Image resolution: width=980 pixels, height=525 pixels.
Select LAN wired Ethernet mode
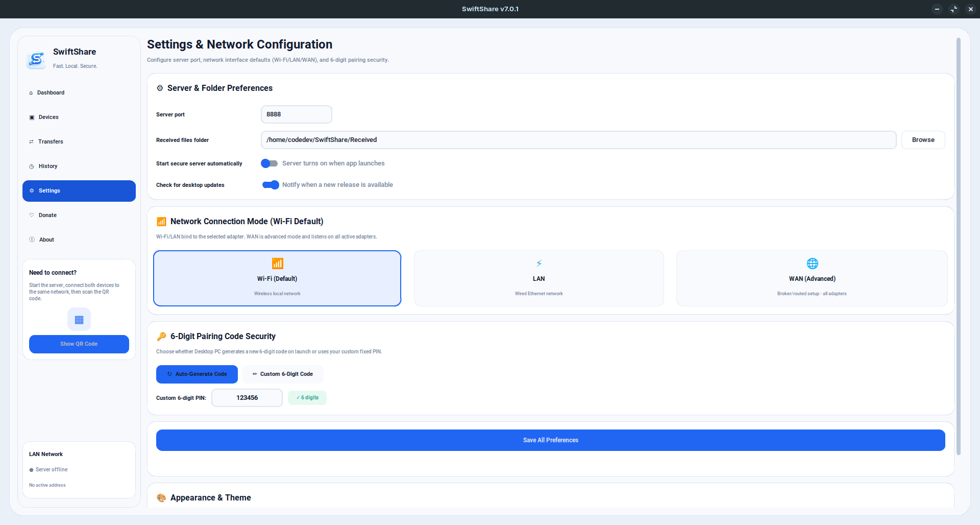tap(539, 278)
